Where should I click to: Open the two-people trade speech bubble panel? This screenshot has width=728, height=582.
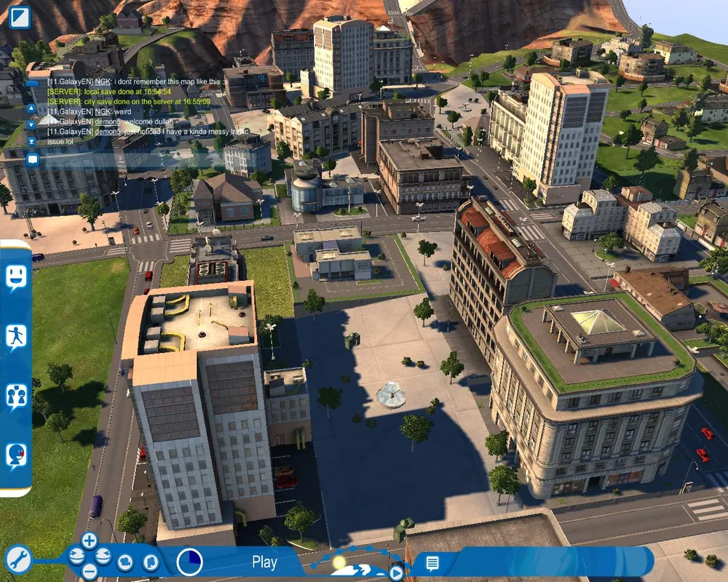16,396
